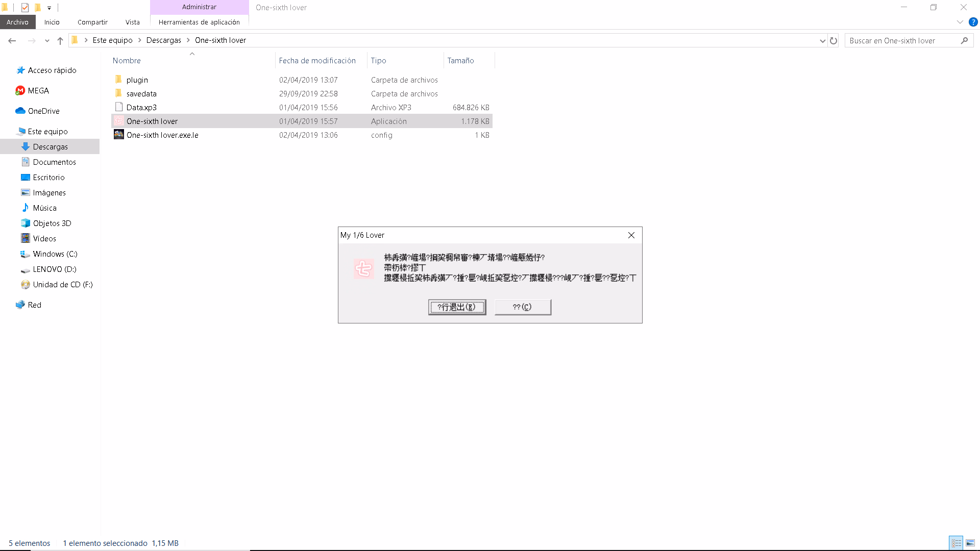This screenshot has width=980, height=551.
Task: Click the forward navigation arrow
Action: tap(32, 41)
